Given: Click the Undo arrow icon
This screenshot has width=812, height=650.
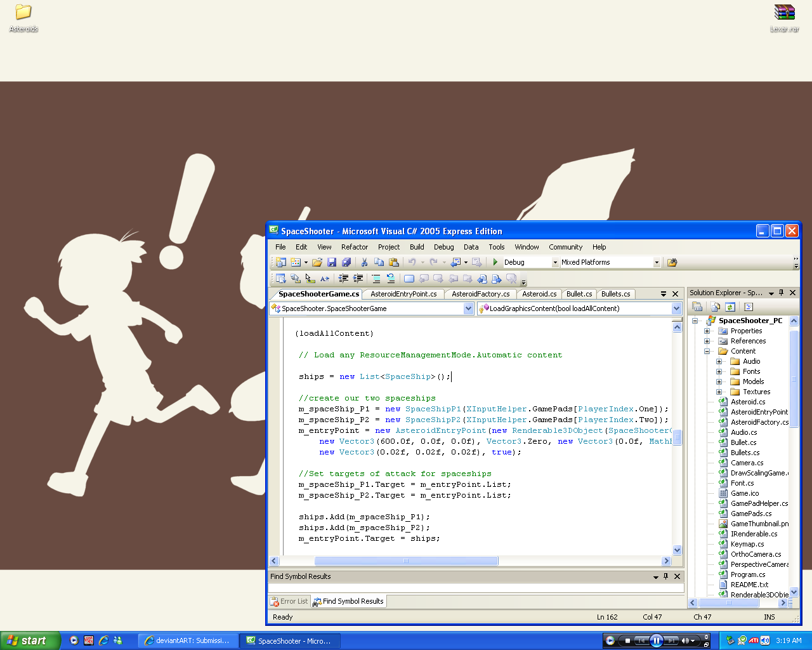Looking at the screenshot, I should tap(412, 262).
